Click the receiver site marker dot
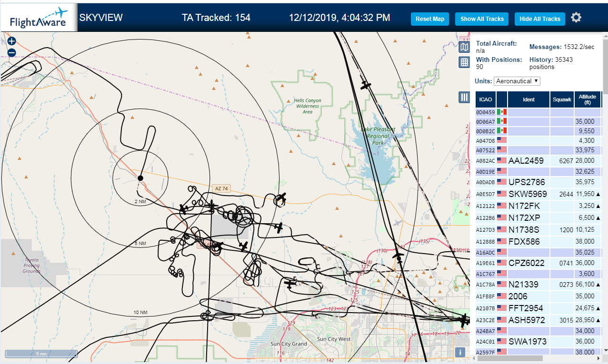608x364 pixels. (140, 178)
